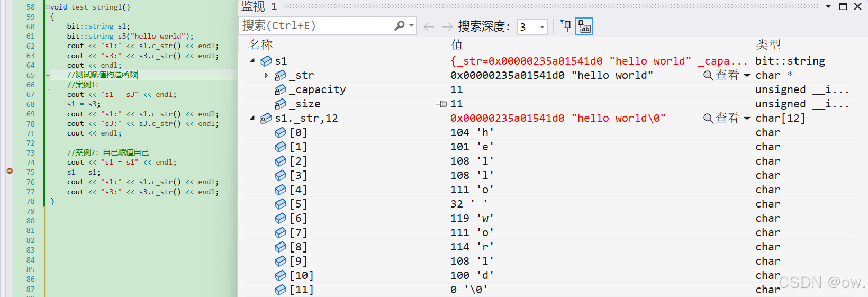Viewport: 868px width, 297px height.
Task: Click code line "s1 = s3;"
Action: pos(84,104)
